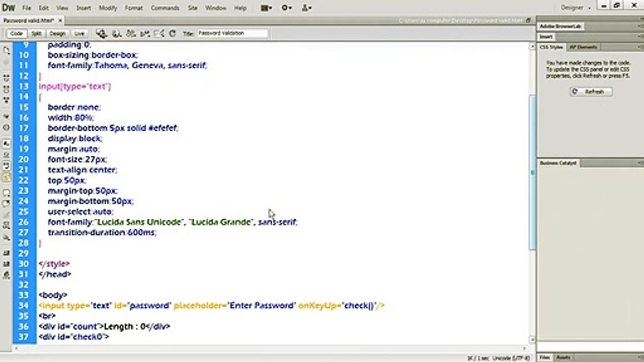The width and height of the screenshot is (644, 362).
Task: Click the Dw application logo
Action: (x=9, y=8)
